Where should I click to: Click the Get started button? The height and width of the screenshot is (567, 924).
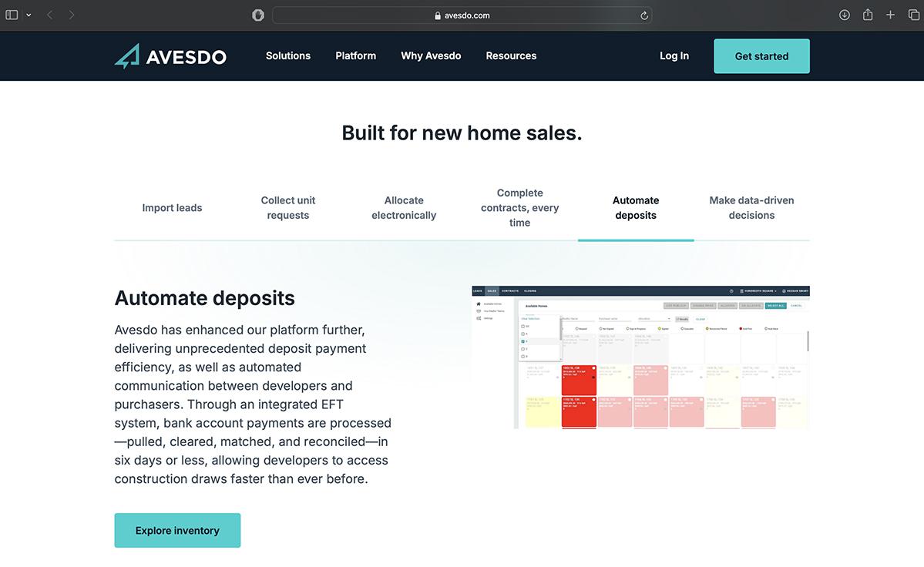coord(761,56)
